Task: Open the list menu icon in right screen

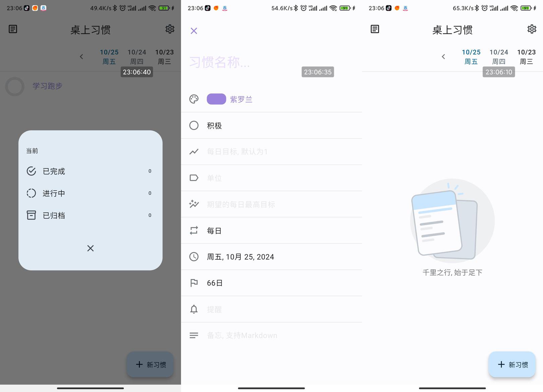Action: (375, 29)
